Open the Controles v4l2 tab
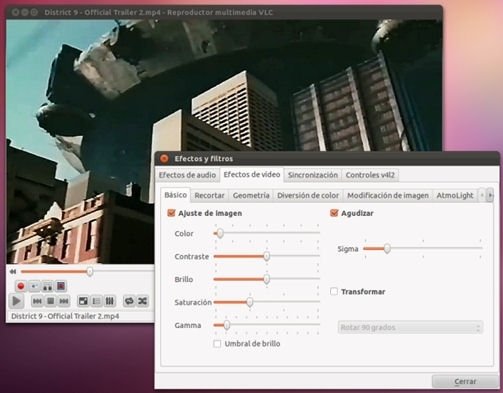503x393 pixels. pyautogui.click(x=370, y=175)
